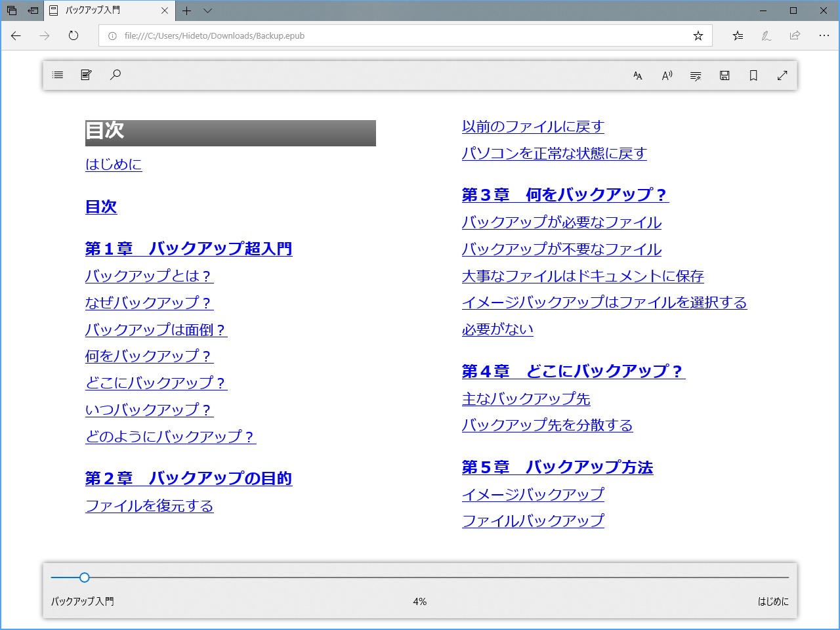Star this page as a favorite
840x630 pixels.
(x=698, y=35)
